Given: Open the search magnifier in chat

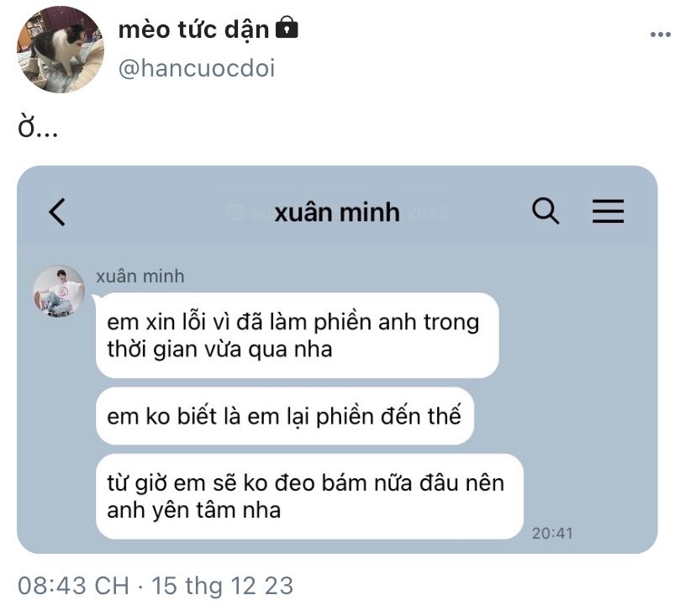Looking at the screenshot, I should point(545,211).
